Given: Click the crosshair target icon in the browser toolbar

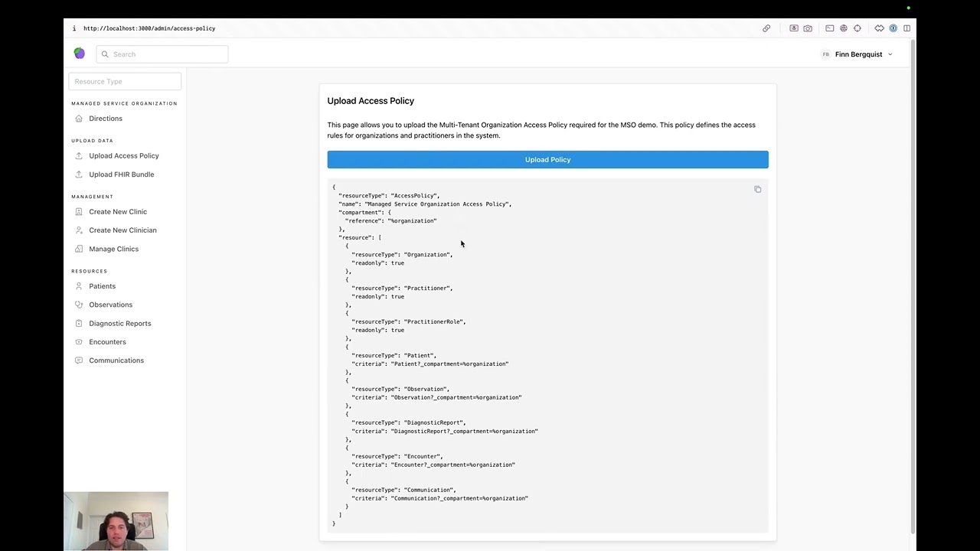Looking at the screenshot, I should tap(857, 28).
